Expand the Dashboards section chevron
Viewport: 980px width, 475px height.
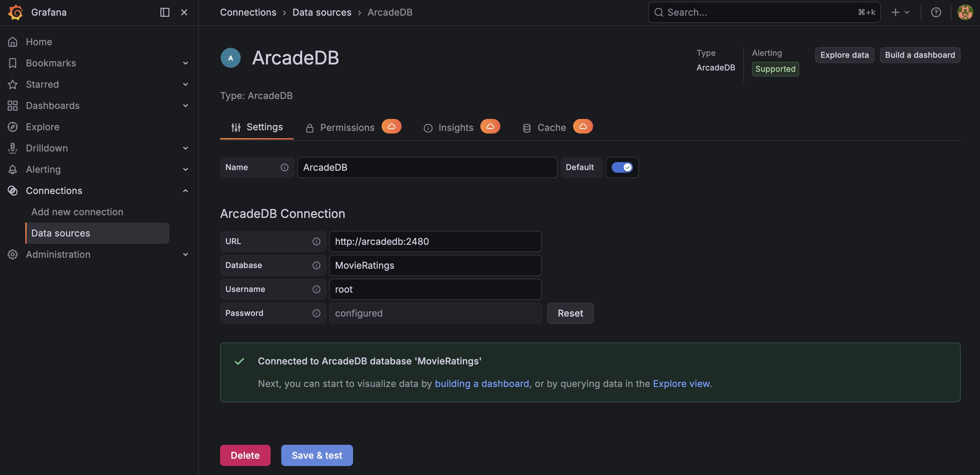tap(185, 106)
